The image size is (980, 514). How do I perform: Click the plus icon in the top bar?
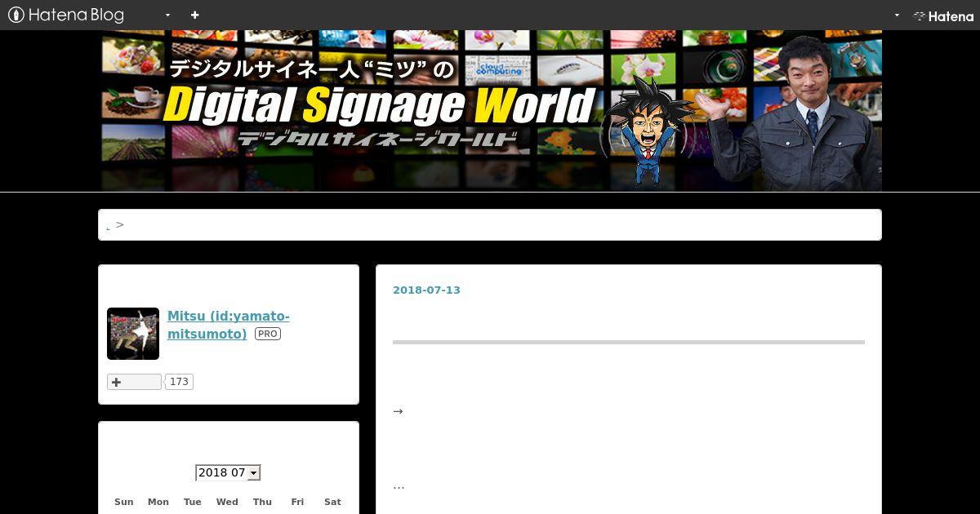(x=194, y=15)
